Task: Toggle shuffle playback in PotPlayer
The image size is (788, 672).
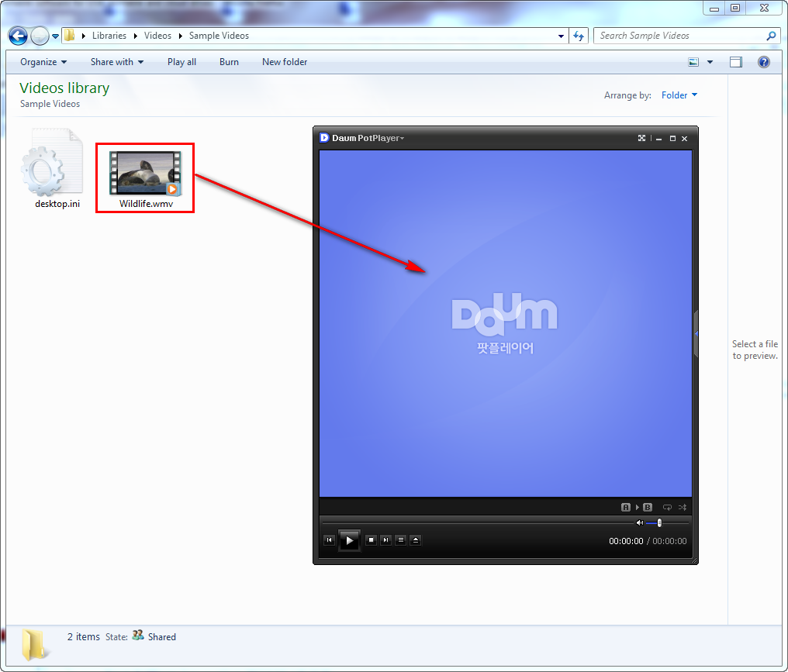Action: (x=683, y=507)
